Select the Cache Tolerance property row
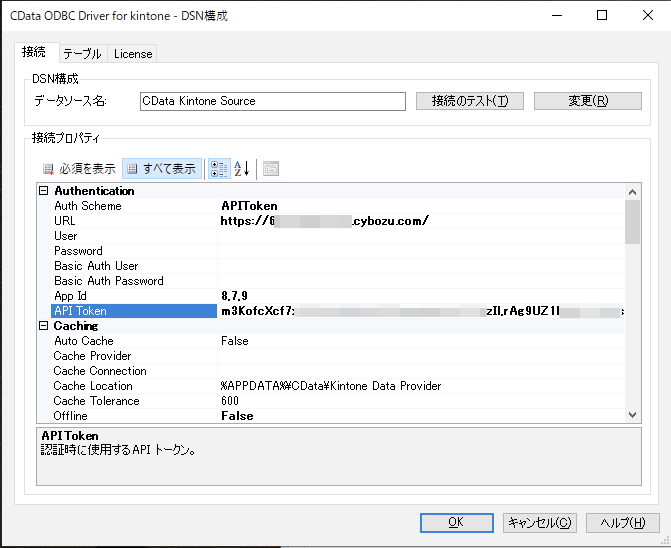 [x=337, y=401]
